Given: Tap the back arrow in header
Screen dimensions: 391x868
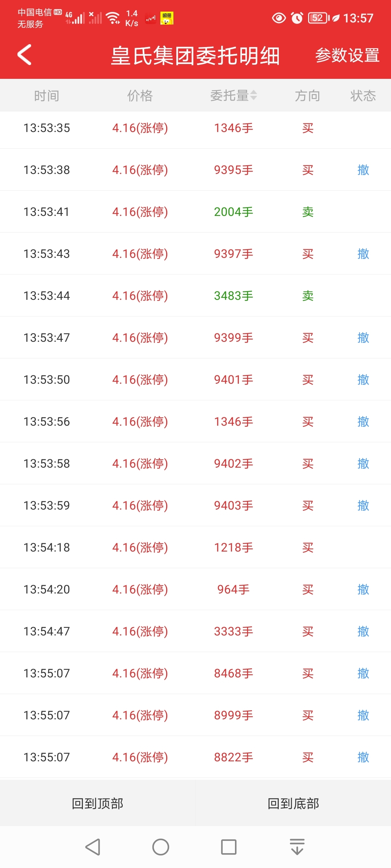Looking at the screenshot, I should [24, 55].
